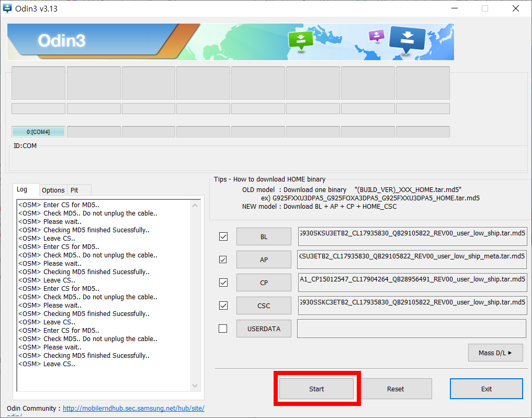Viewport: 532px width, 418px height.
Task: Click the CSC button to choose file
Action: [x=264, y=306]
